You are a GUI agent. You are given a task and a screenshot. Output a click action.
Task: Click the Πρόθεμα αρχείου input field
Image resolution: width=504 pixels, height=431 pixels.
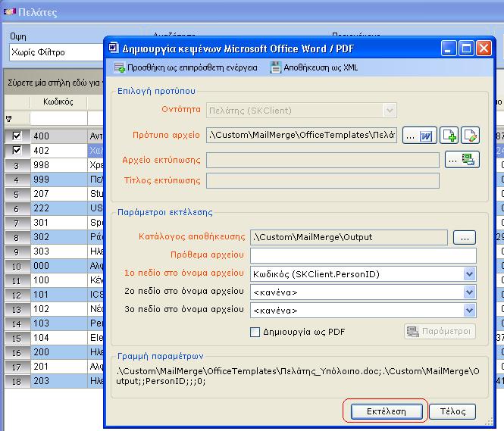coord(363,255)
